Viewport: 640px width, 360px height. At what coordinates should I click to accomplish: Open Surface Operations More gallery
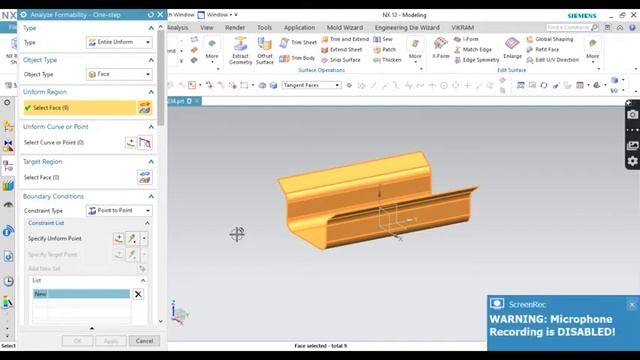415,51
